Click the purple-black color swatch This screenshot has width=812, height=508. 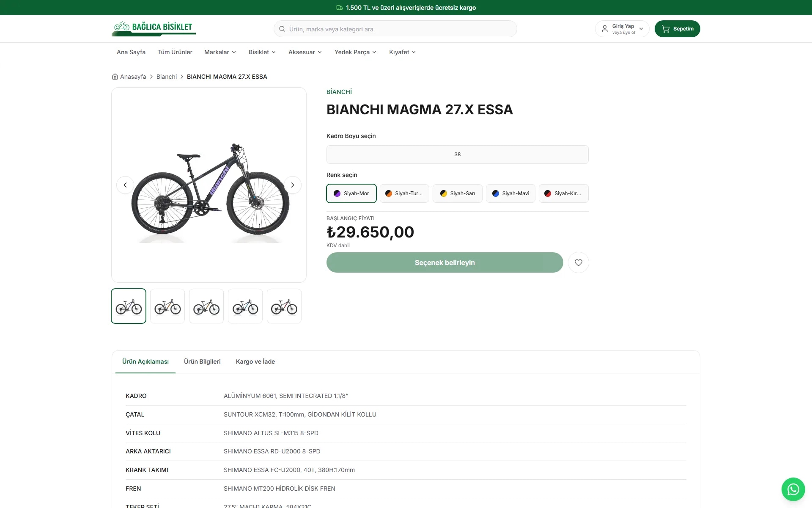(x=337, y=193)
